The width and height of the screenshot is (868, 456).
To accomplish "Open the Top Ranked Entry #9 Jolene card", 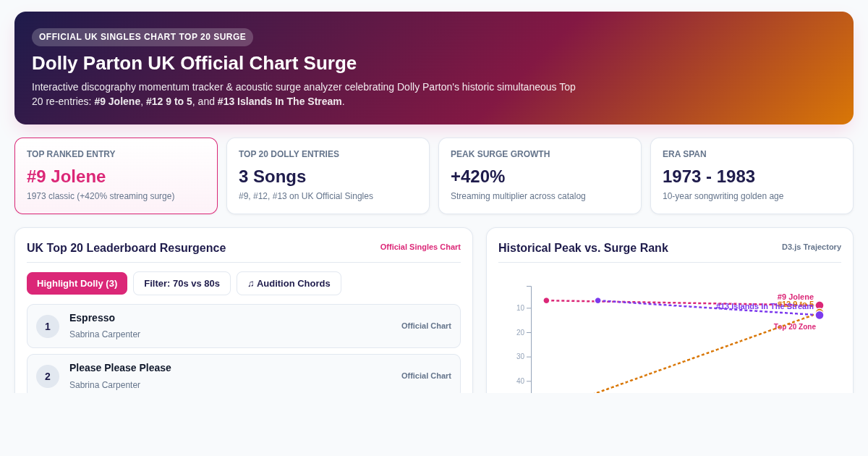I will [116, 176].
